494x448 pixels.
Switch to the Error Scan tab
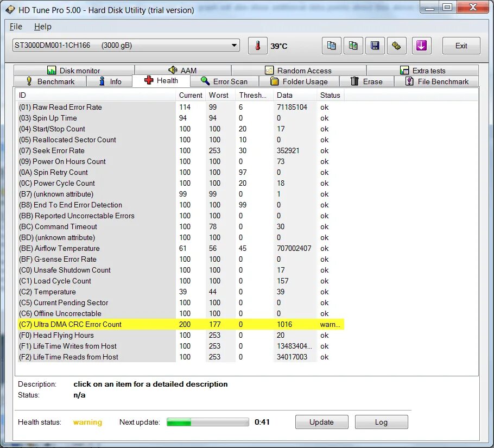(224, 81)
